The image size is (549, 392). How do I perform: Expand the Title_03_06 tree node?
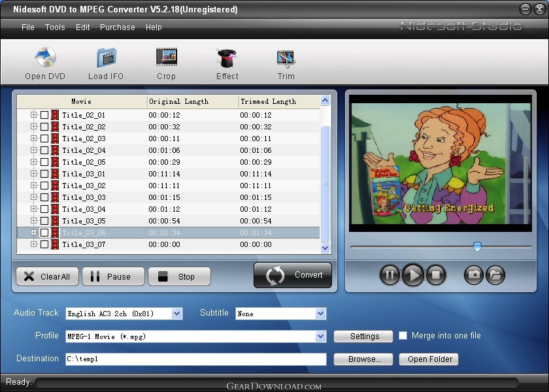(33, 232)
